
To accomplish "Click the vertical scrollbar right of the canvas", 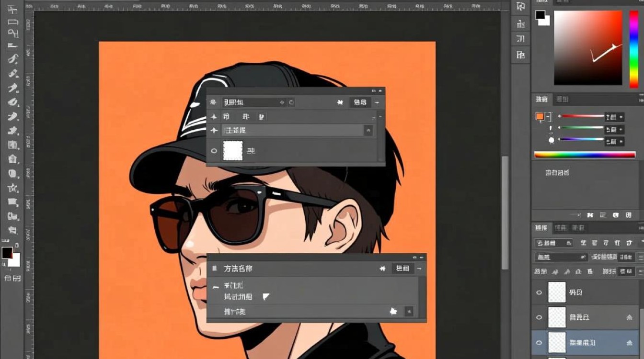I will pyautogui.click(x=505, y=213).
